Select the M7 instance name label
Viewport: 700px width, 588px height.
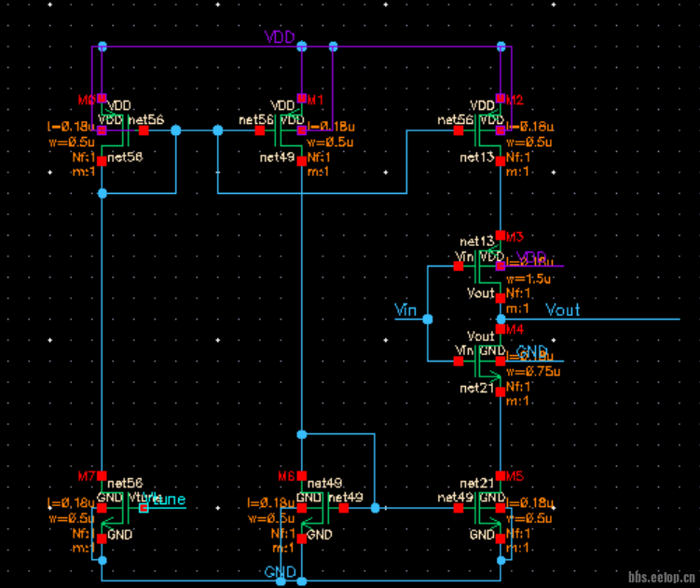click(x=86, y=476)
